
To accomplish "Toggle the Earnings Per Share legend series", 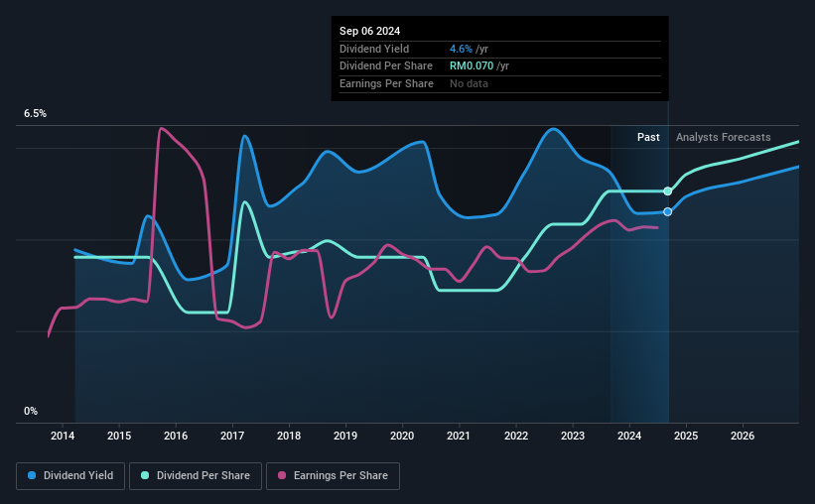I will pos(333,476).
